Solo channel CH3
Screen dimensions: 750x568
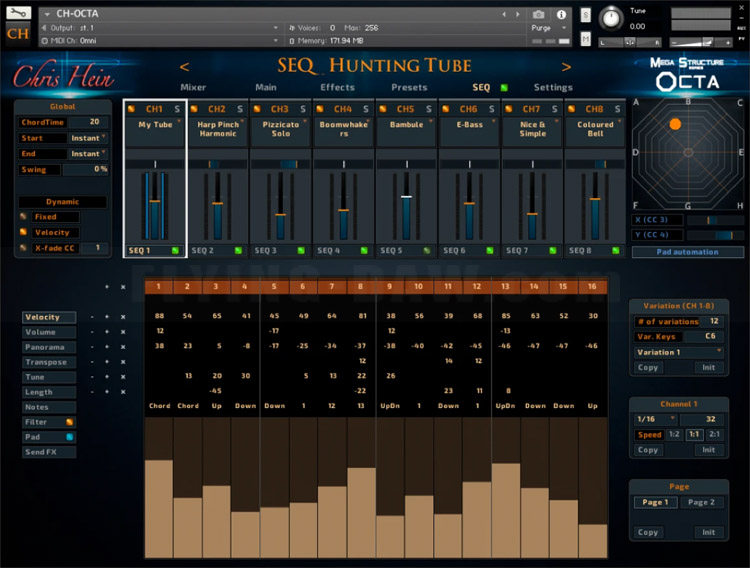coord(303,109)
